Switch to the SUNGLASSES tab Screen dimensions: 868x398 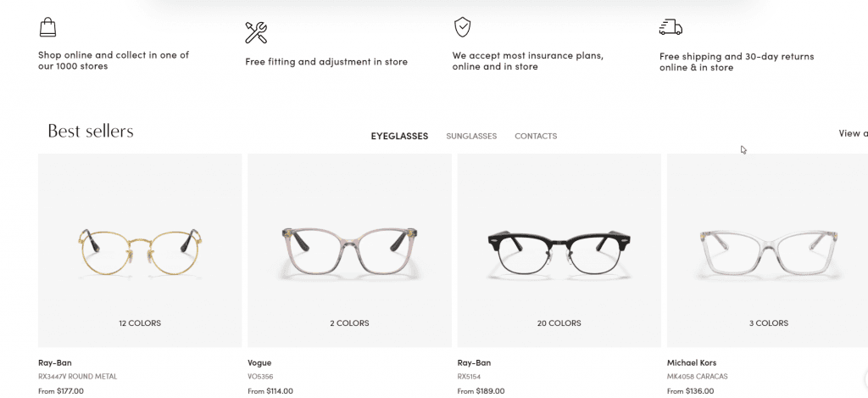click(471, 136)
